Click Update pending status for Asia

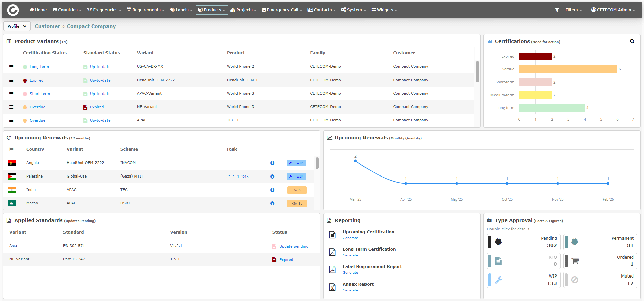pos(294,246)
